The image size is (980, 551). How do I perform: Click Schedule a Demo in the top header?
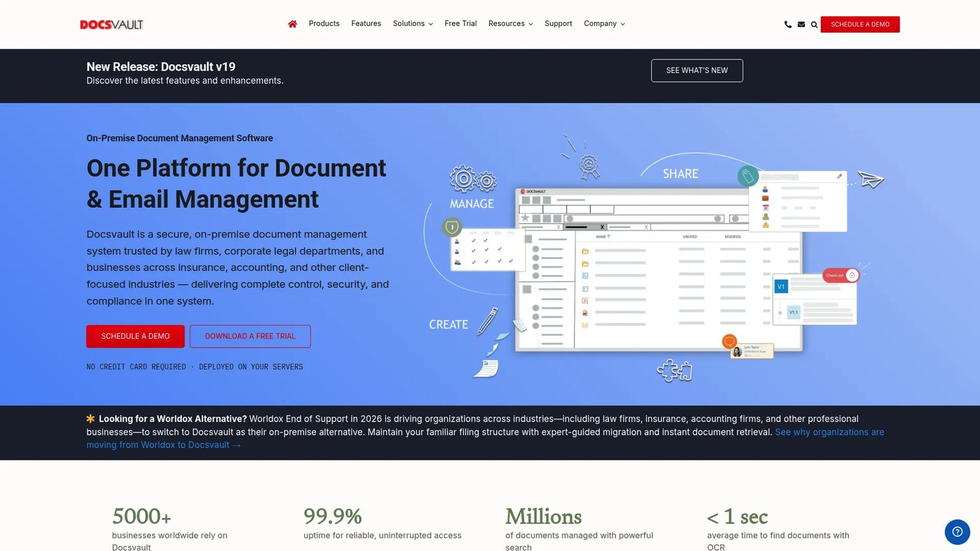tap(860, 25)
